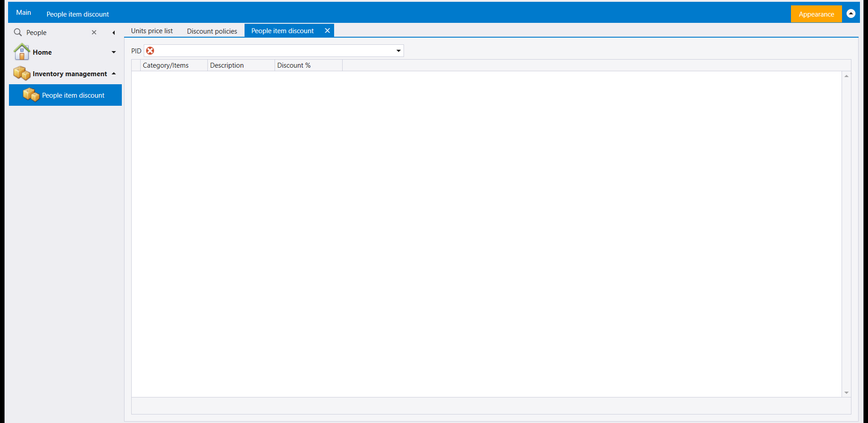Switch to Units price list tab
Image resolution: width=868 pixels, height=423 pixels.
click(152, 31)
